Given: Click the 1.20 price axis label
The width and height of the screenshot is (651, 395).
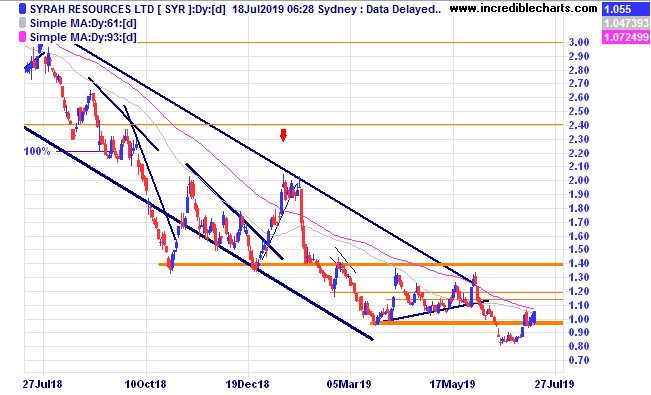Looking at the screenshot, I should pos(579,291).
